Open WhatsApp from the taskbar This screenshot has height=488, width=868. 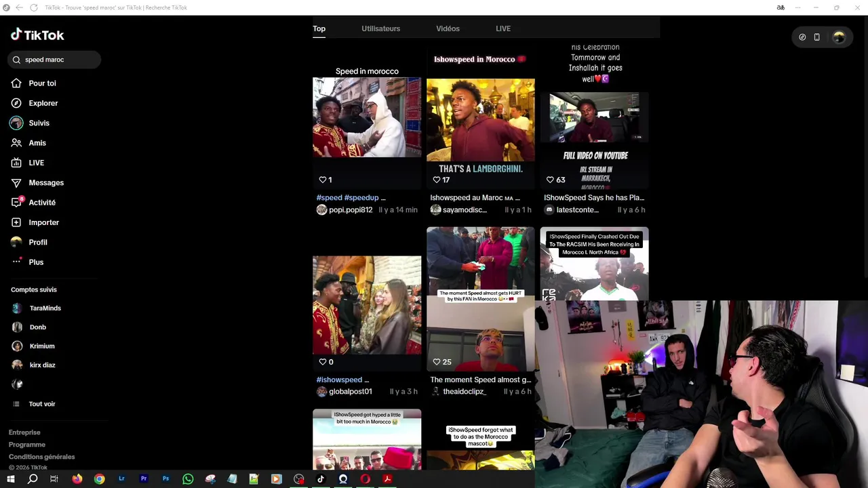188,479
